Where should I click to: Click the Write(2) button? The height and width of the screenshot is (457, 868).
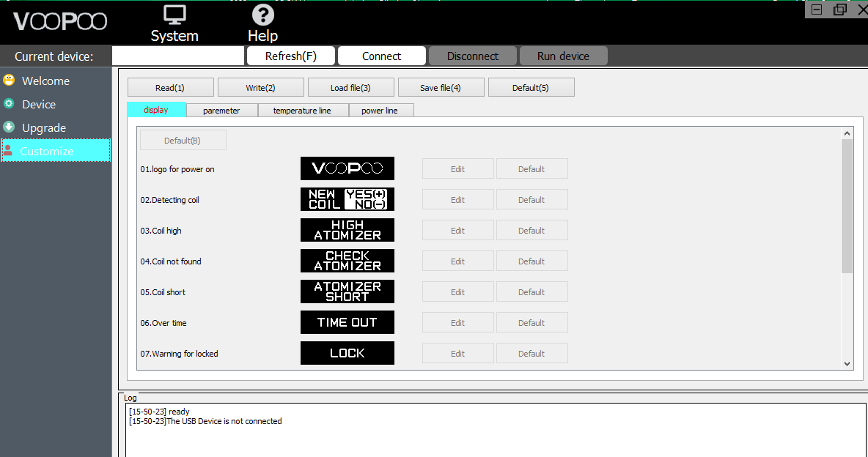[261, 87]
